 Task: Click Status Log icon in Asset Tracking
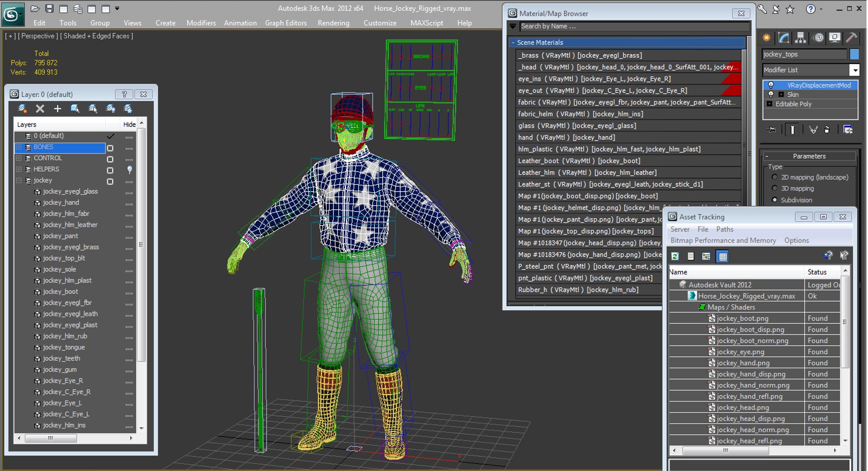691,256
